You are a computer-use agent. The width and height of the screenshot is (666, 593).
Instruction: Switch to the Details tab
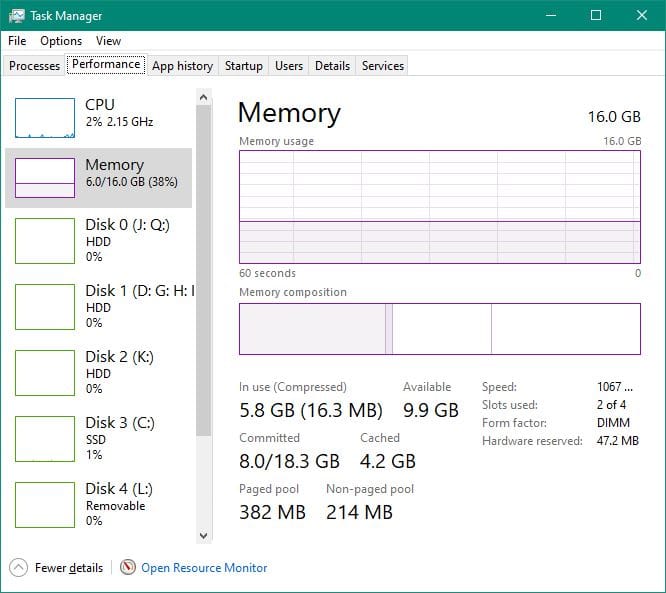[x=332, y=66]
